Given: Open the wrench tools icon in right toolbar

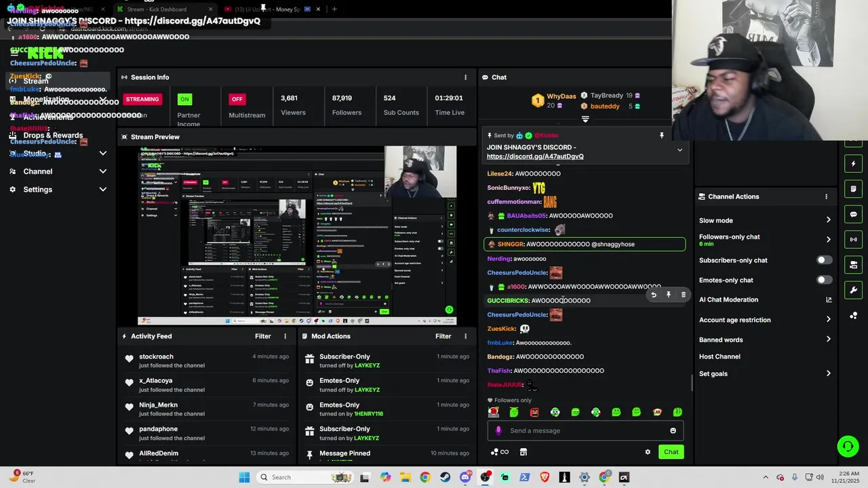Looking at the screenshot, I should click(854, 290).
